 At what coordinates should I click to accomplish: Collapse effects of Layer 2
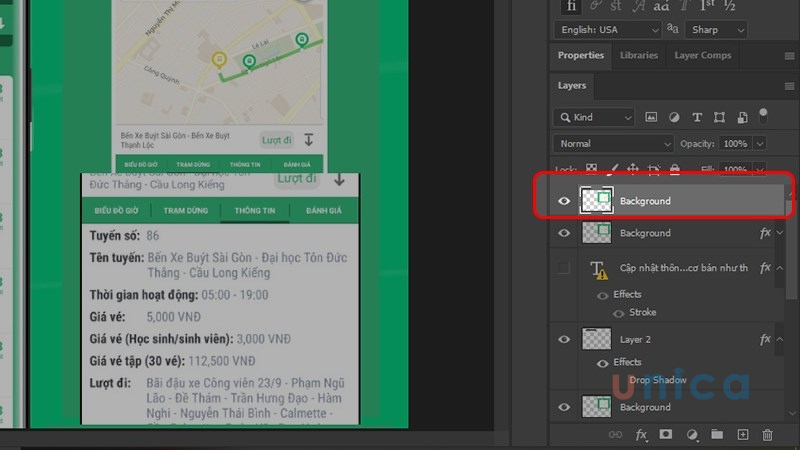[x=780, y=339]
